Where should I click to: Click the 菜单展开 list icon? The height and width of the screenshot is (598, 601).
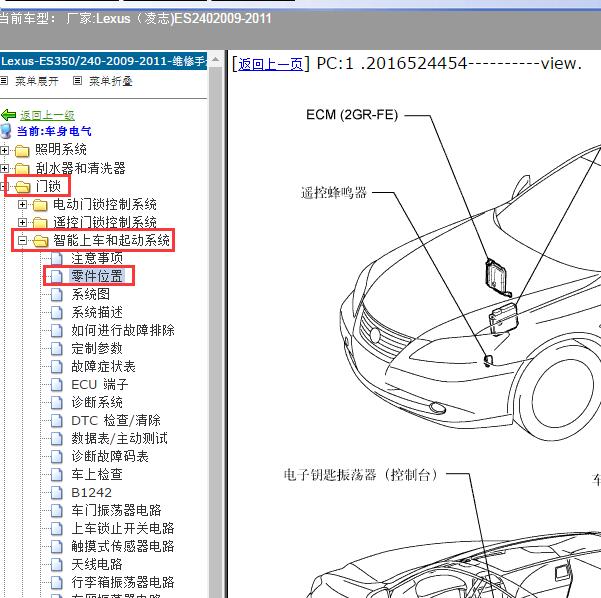pos(4,80)
